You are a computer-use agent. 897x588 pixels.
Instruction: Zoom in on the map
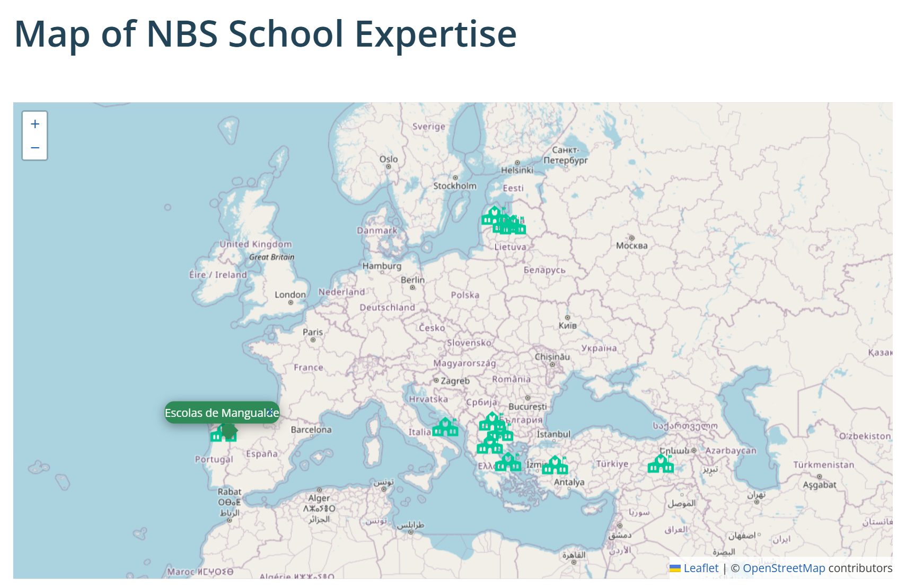tap(35, 124)
